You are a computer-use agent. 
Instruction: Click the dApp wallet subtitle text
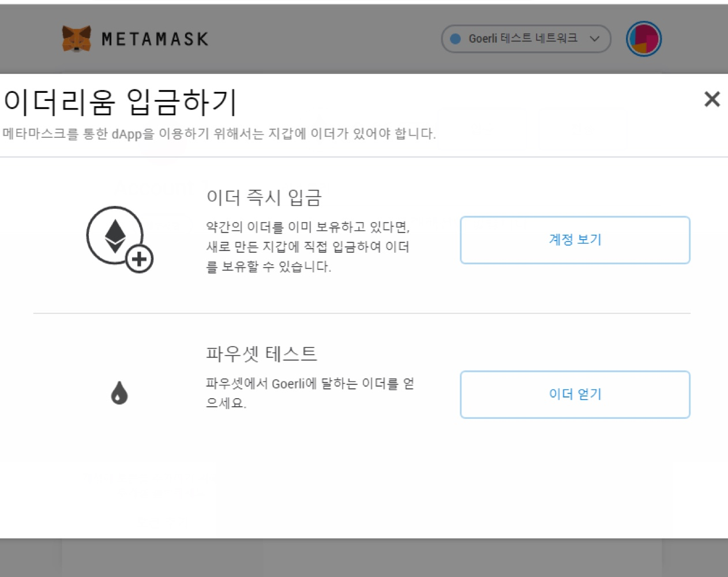tap(219, 134)
